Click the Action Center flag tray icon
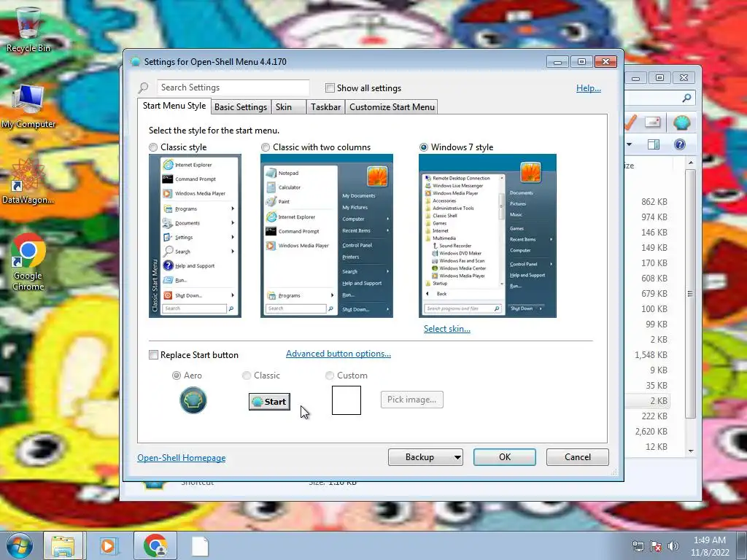The image size is (747, 560). (x=656, y=546)
